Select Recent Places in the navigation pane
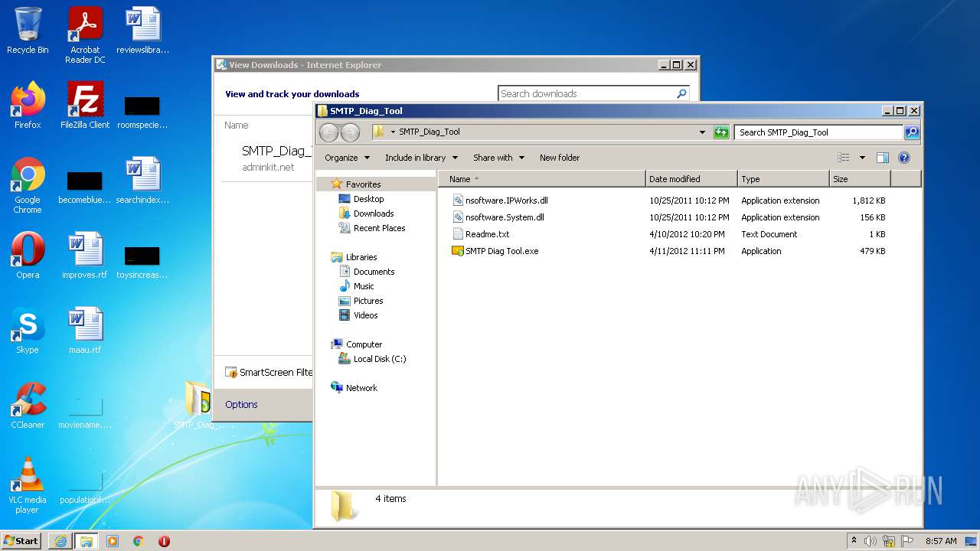 [379, 228]
